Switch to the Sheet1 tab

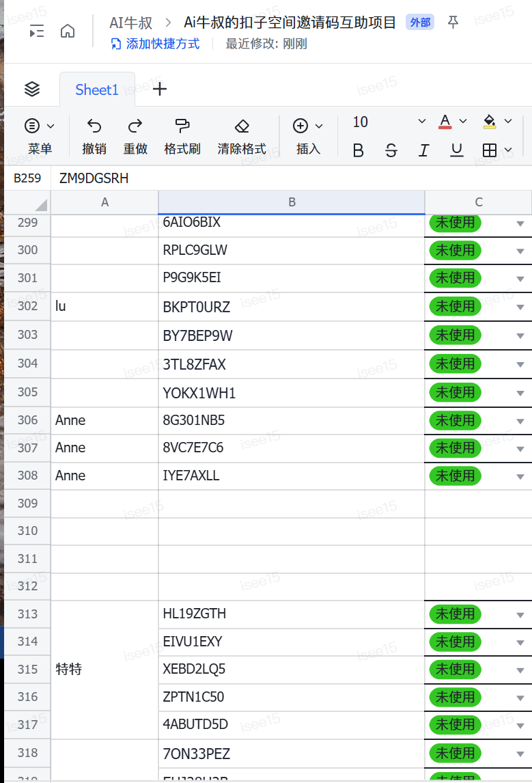click(97, 90)
